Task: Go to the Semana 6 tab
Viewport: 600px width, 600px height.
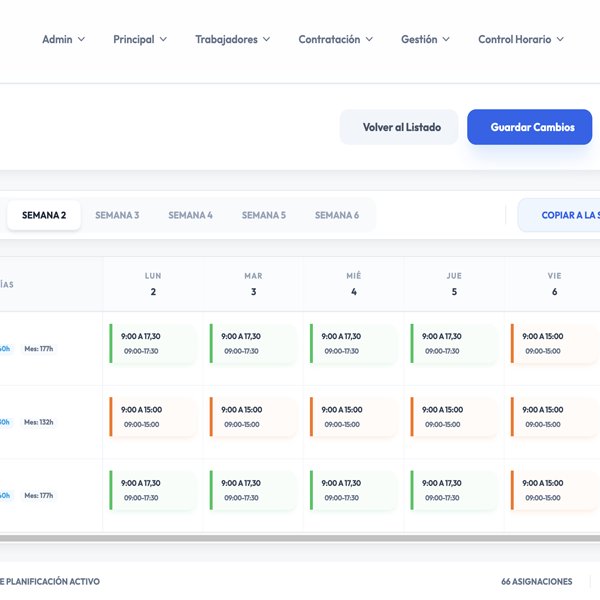Action: (x=337, y=215)
